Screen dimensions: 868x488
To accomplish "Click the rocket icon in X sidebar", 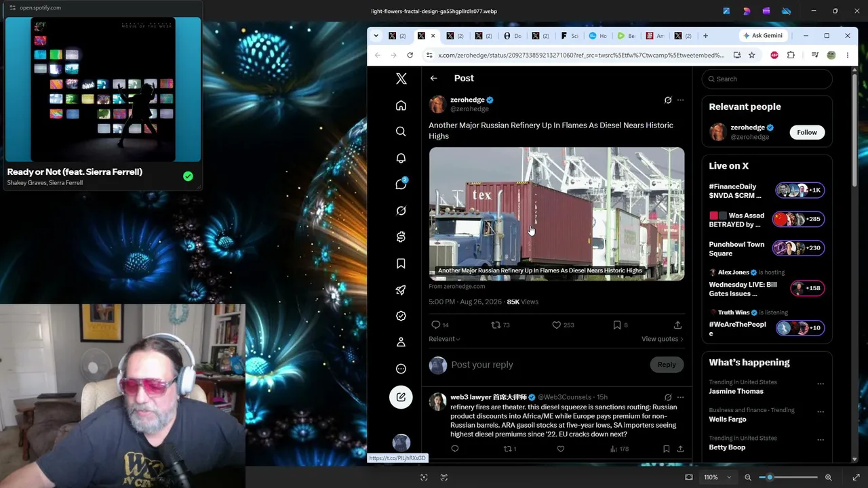I will click(401, 290).
